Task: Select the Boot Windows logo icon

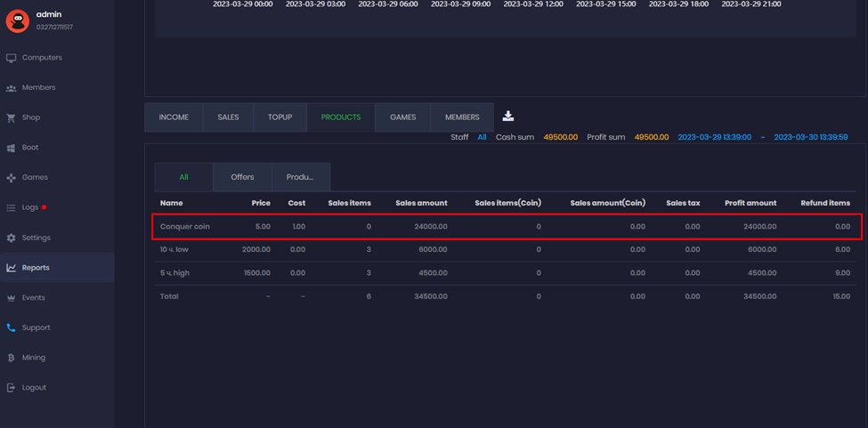Action: click(x=12, y=148)
